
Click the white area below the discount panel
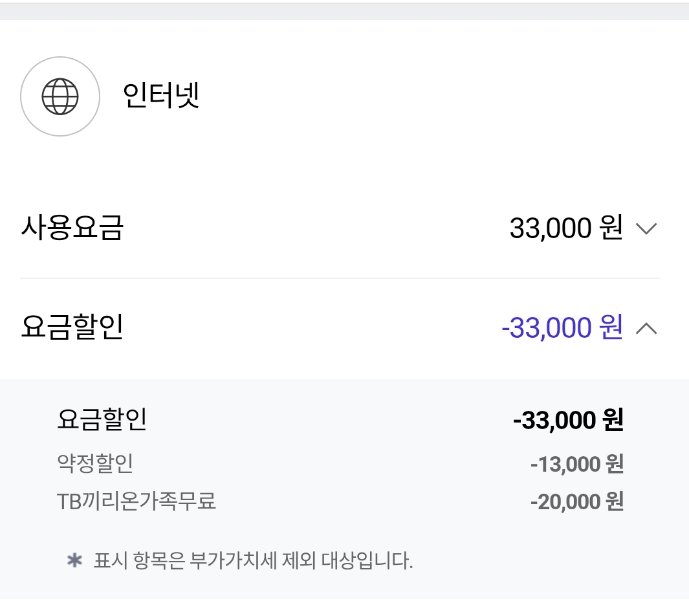[344, 608]
